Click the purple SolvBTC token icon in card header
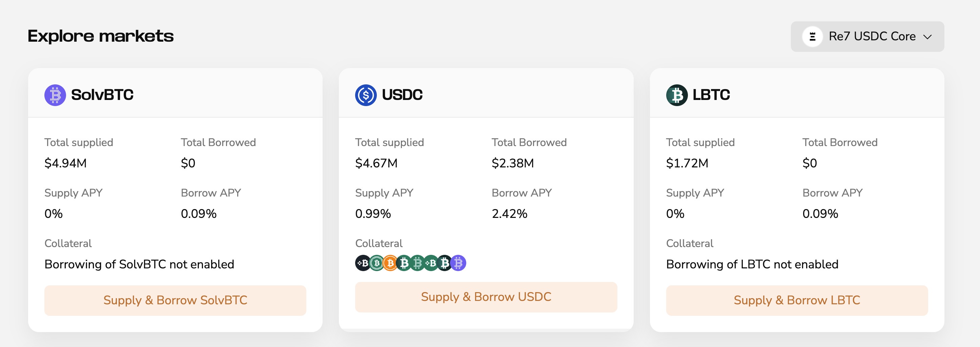The height and width of the screenshot is (347, 980). point(55,95)
